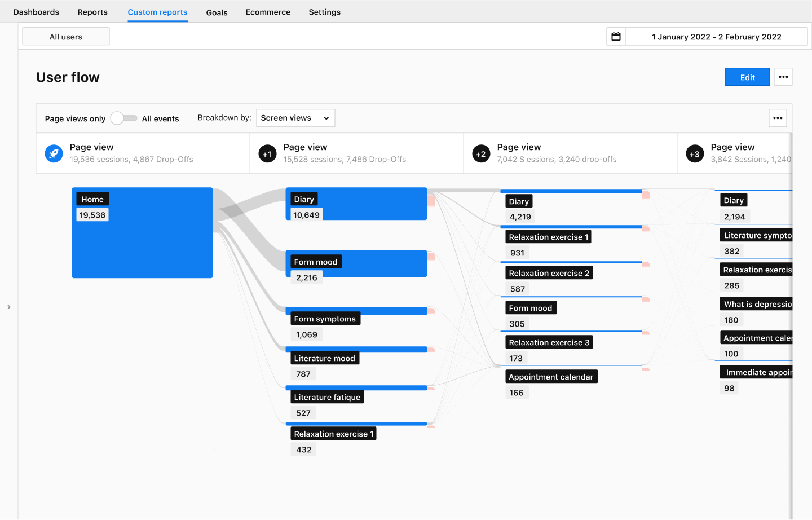This screenshot has height=520, width=812.
Task: Open the All users segment selector
Action: 66,37
